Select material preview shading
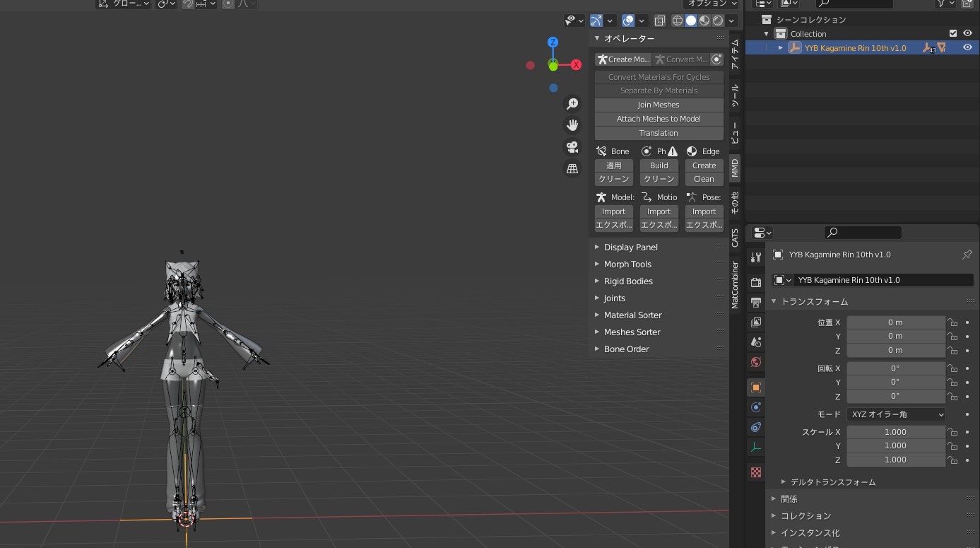The height and width of the screenshot is (548, 980). pos(704,21)
